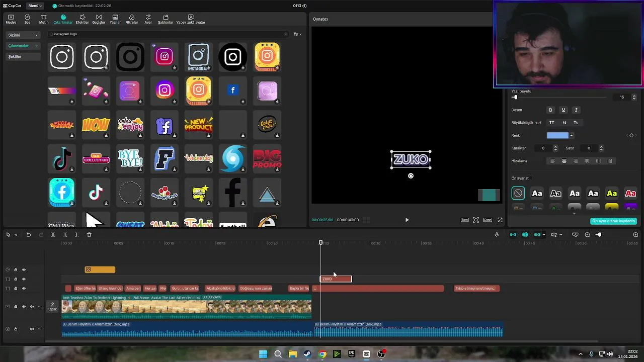Expand the Çıkartmalar sidebar section
The height and width of the screenshot is (362, 644).
23,46
